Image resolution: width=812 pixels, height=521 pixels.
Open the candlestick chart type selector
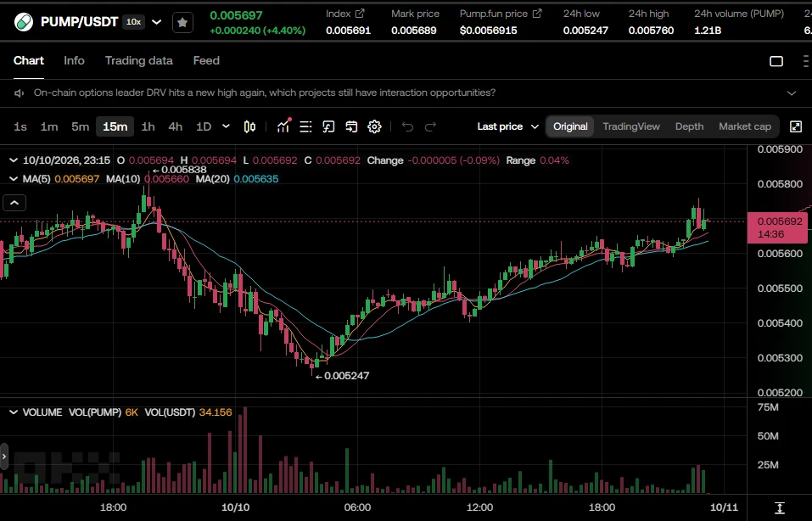[x=249, y=126]
